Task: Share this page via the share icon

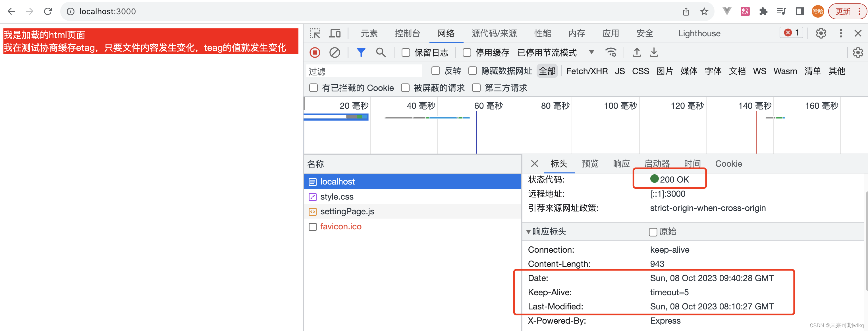Action: pyautogui.click(x=686, y=11)
